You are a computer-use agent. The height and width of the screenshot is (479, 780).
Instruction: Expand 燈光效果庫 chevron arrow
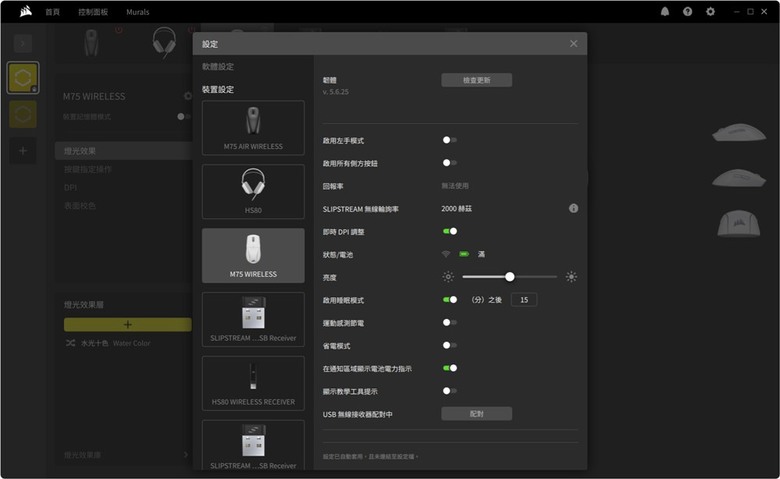186,455
